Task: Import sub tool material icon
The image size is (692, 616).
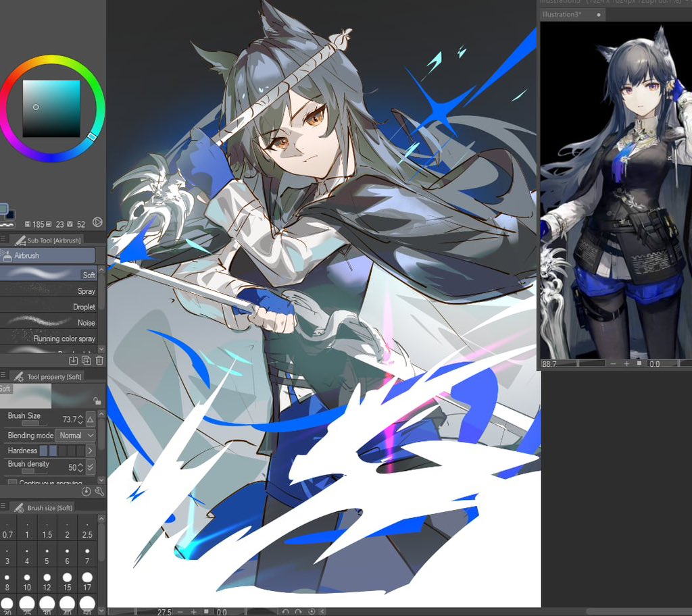Action: coord(73,361)
